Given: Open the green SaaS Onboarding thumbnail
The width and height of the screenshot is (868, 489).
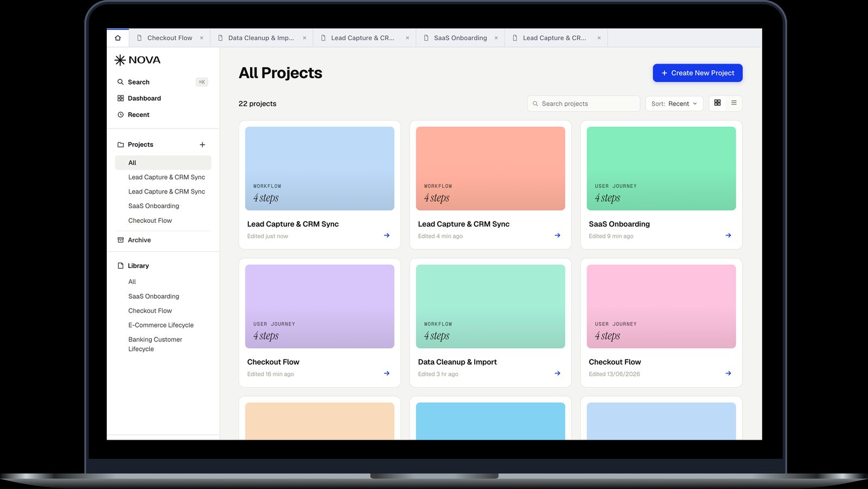Looking at the screenshot, I should (661, 169).
